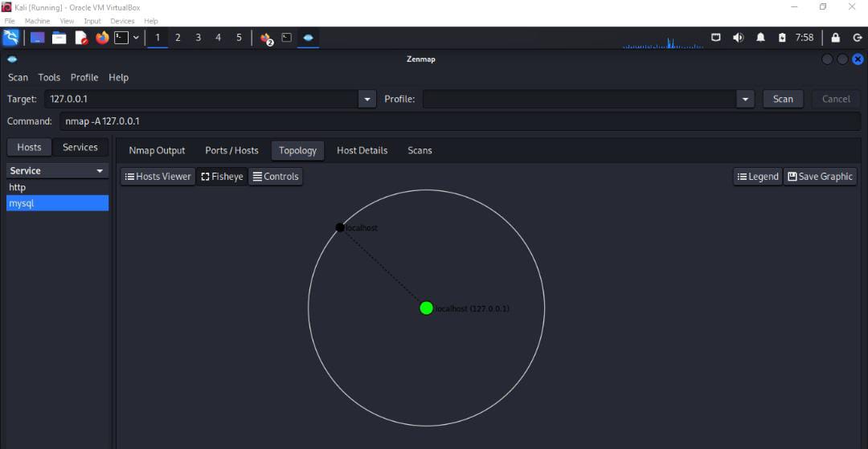Open the Scan menu
The image size is (868, 449).
coord(18,77)
